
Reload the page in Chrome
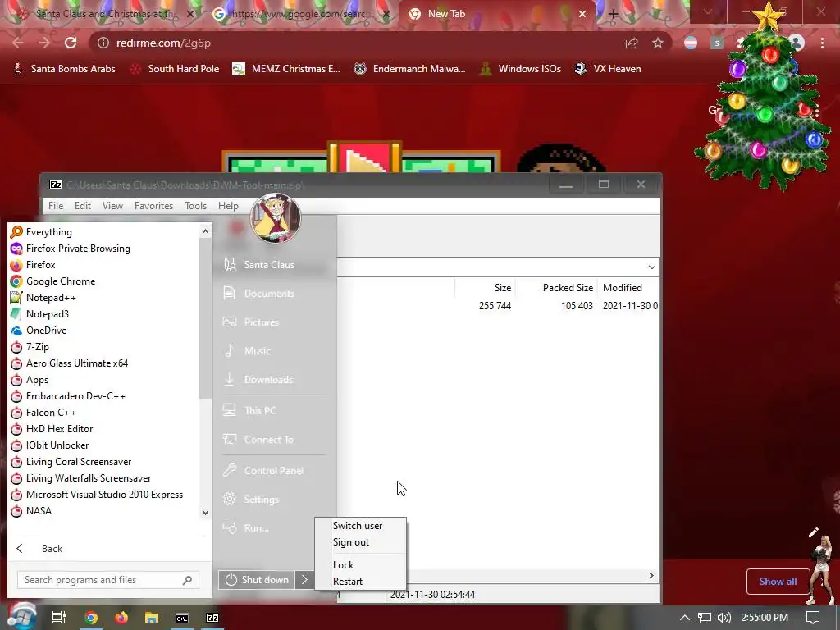(71, 43)
